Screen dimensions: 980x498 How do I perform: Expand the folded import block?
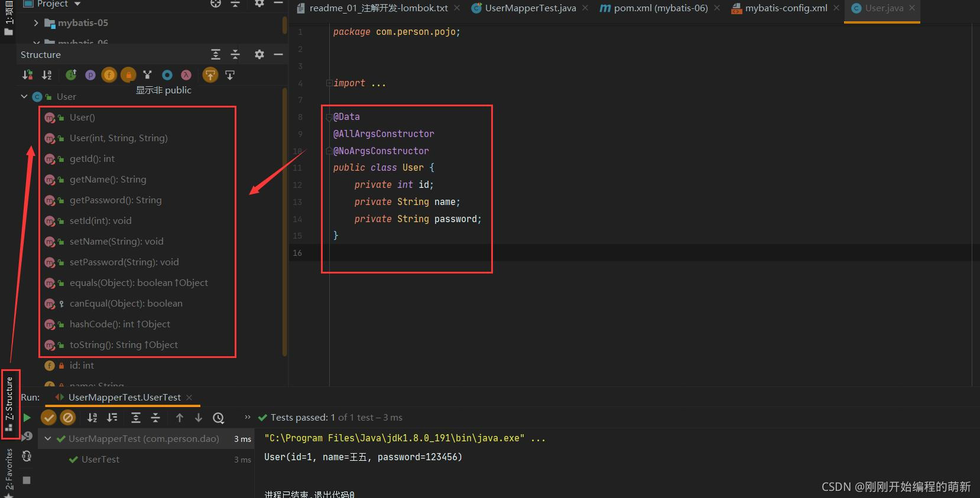329,83
